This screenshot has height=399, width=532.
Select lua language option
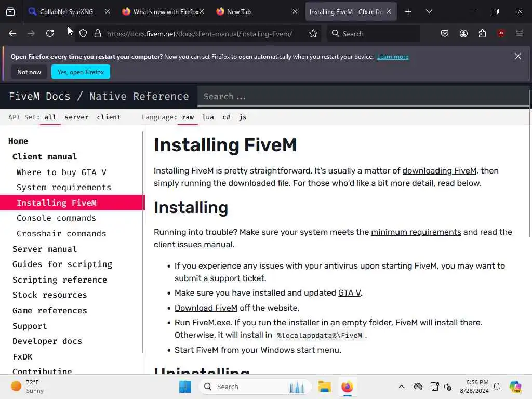(x=208, y=117)
